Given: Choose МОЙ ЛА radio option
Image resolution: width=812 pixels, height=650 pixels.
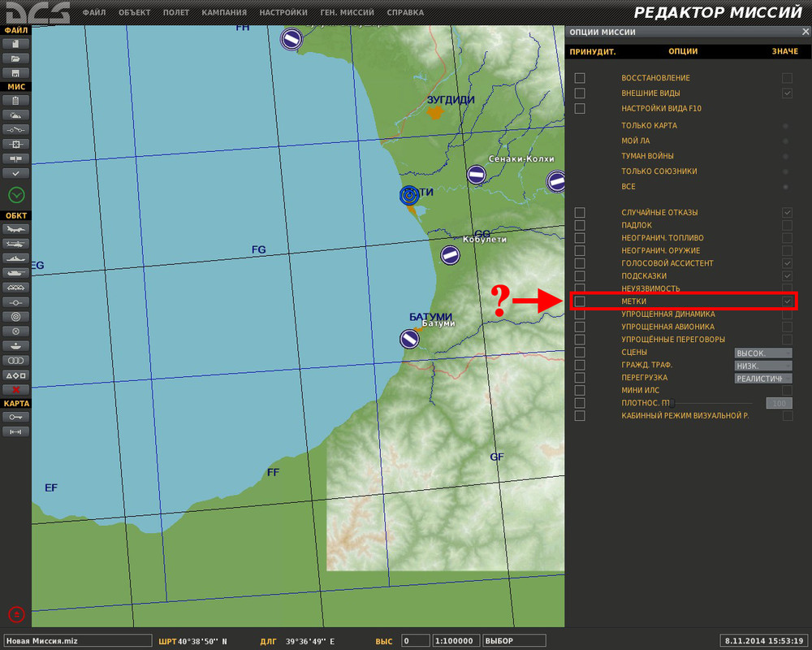Looking at the screenshot, I should [785, 141].
